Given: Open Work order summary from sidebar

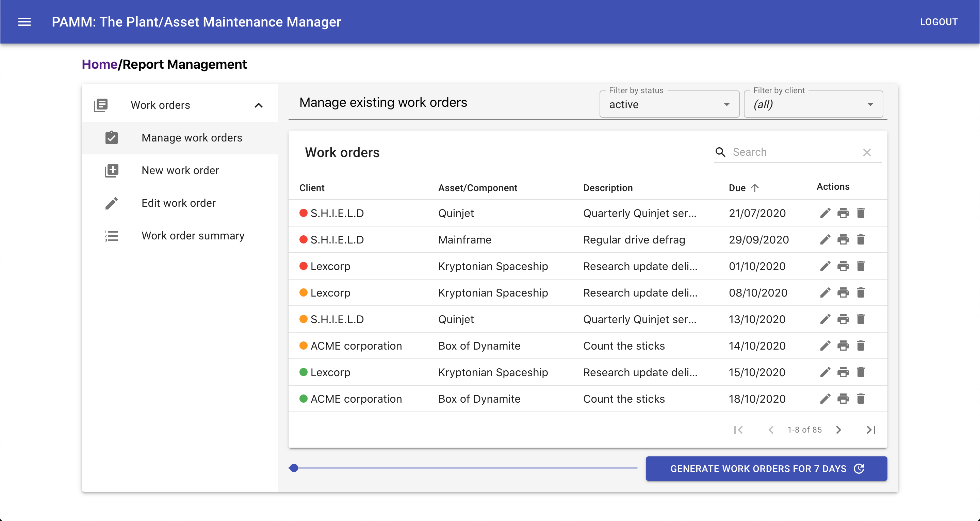Looking at the screenshot, I should [180, 236].
